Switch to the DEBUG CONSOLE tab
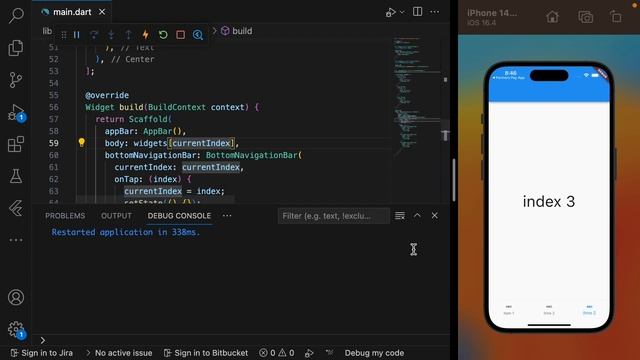Screen dimensions: 640x360 coord(179,216)
